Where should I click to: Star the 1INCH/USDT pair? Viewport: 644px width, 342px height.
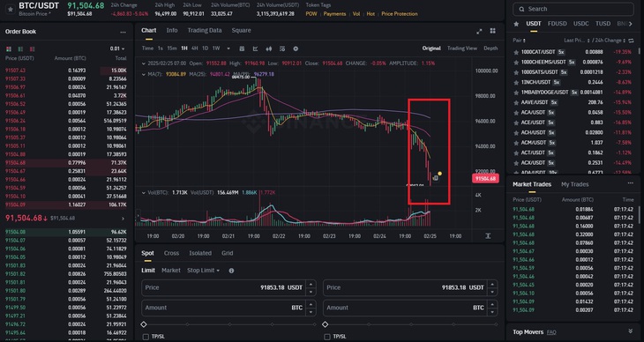click(x=516, y=82)
